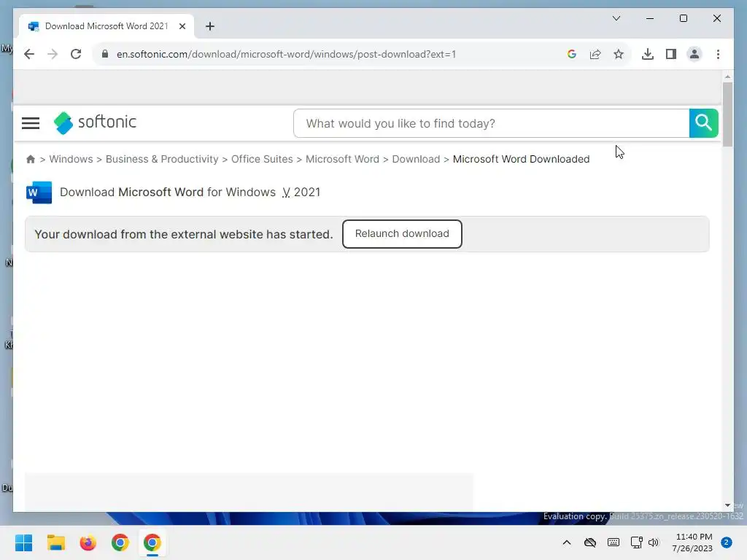Image resolution: width=747 pixels, height=560 pixels.
Task: Click the Microsoft Word app icon
Action: [39, 192]
